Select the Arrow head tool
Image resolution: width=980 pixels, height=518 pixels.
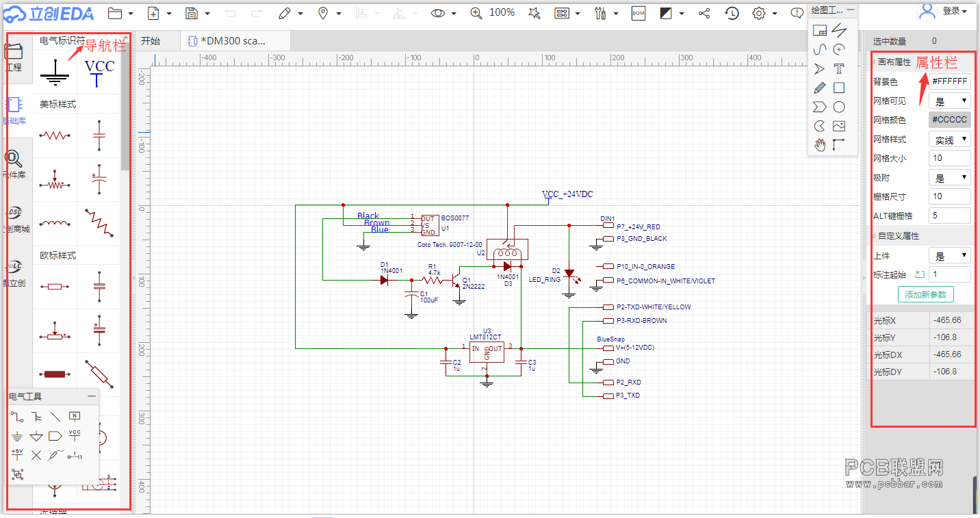820,68
